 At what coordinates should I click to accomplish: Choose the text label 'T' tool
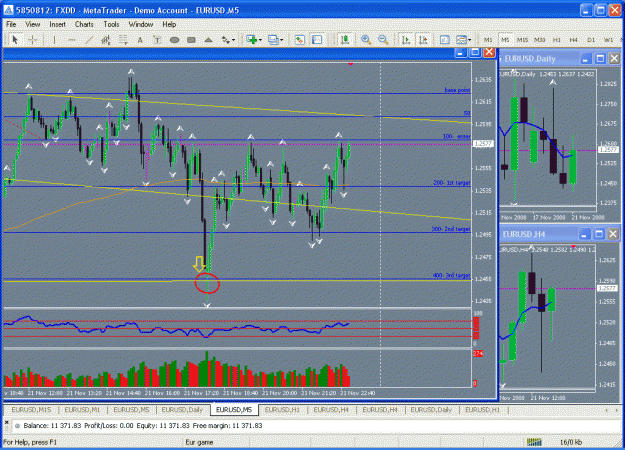(157, 39)
